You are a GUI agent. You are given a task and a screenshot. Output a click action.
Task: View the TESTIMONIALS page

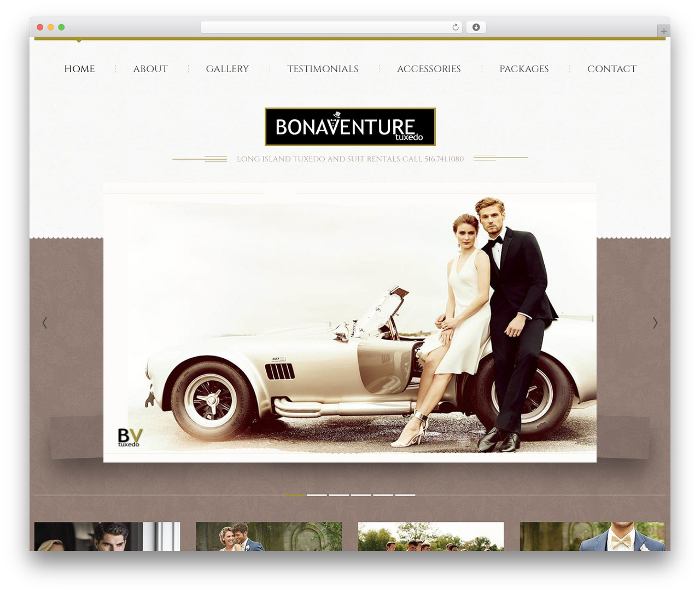pos(323,69)
